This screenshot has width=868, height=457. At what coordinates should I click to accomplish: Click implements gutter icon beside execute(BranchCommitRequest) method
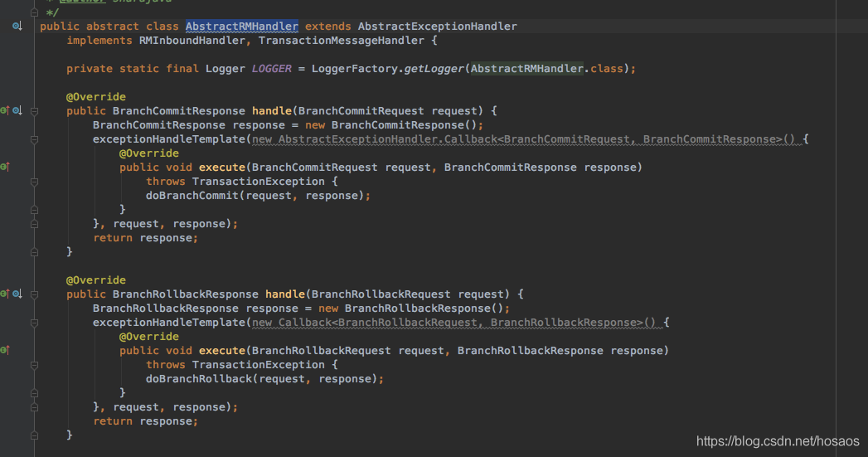(x=4, y=167)
